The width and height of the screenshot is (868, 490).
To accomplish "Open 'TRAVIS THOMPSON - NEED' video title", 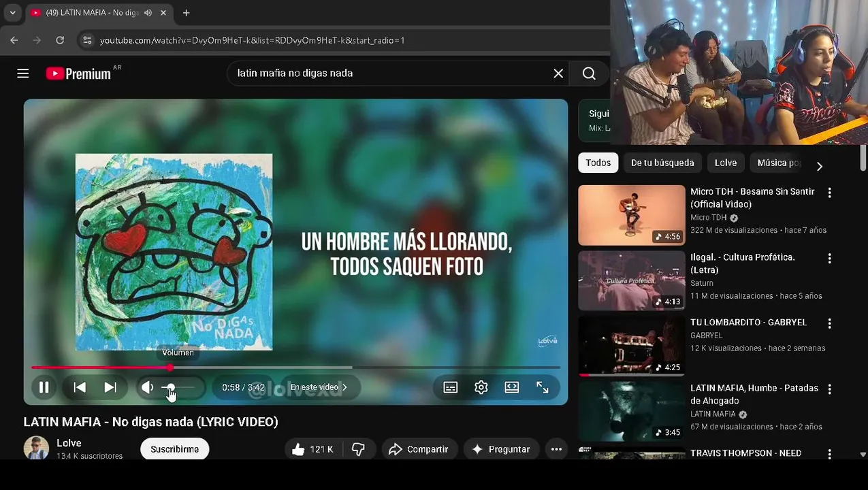I will [745, 453].
